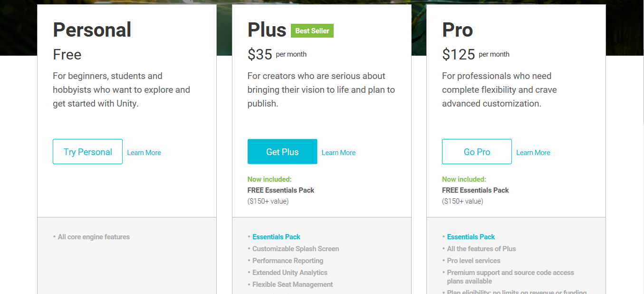Open Essentials Pack link in Pro features
The height and width of the screenshot is (294, 644).
(x=471, y=237)
